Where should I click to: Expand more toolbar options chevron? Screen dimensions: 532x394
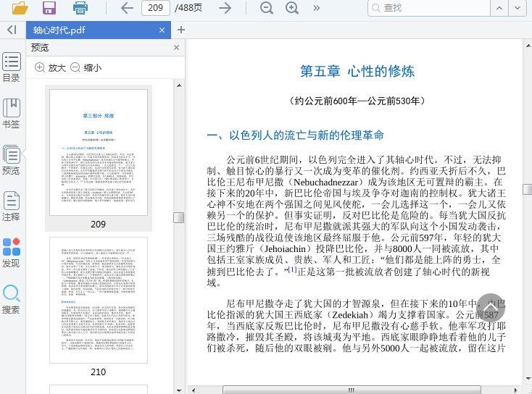click(x=317, y=8)
